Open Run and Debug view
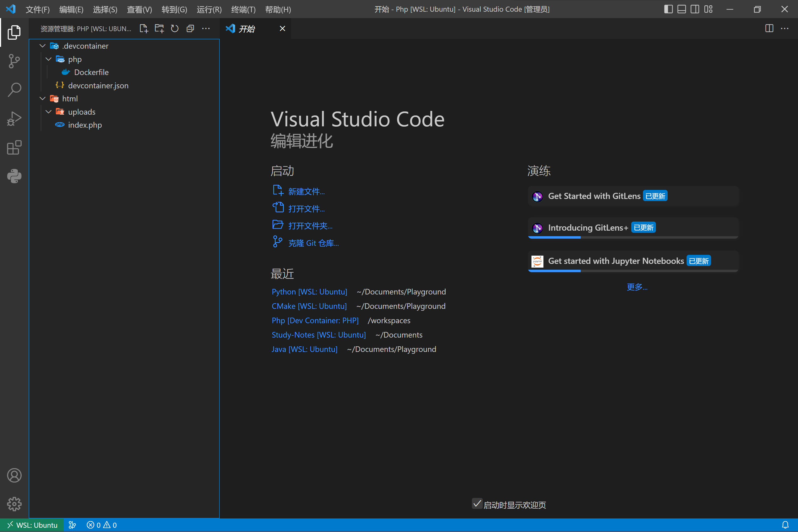This screenshot has width=798, height=532. pyautogui.click(x=14, y=119)
